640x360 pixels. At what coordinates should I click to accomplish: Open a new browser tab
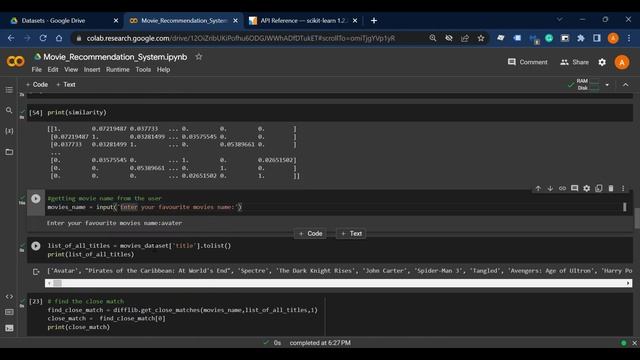(x=374, y=20)
